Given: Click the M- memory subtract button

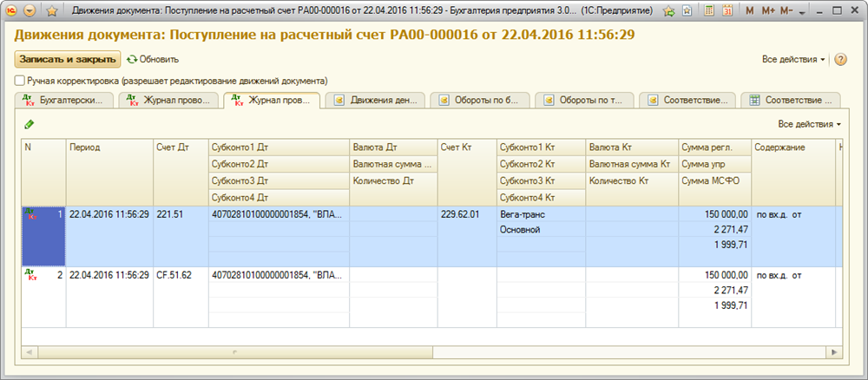Looking at the screenshot, I should click(786, 11).
